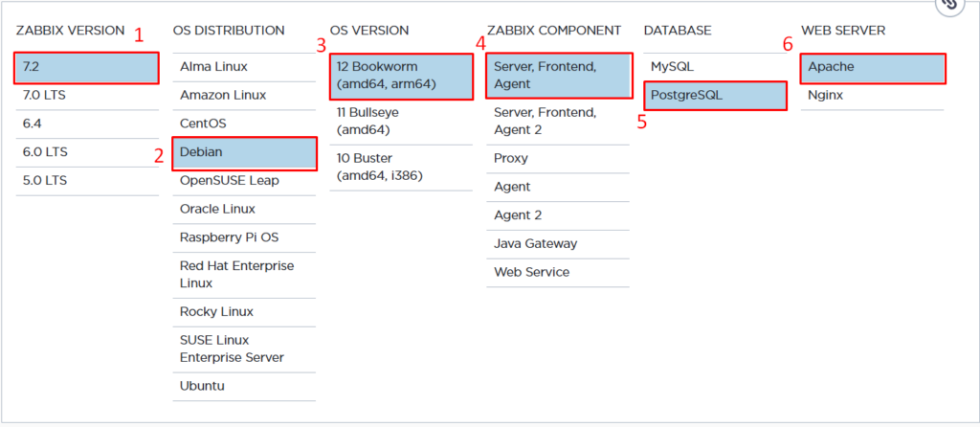Viewport: 980px width, 427px height.
Task: Select Server, Frontend, Agent 2 component
Action: click(x=558, y=122)
